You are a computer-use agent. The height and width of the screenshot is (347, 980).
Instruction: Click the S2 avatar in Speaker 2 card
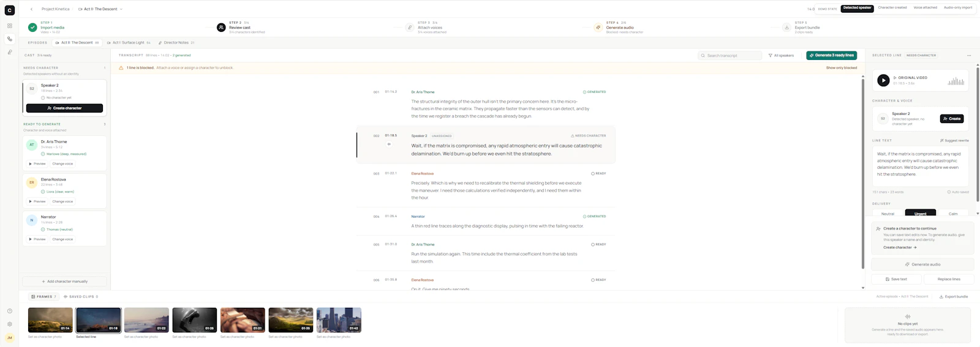pyautogui.click(x=32, y=89)
